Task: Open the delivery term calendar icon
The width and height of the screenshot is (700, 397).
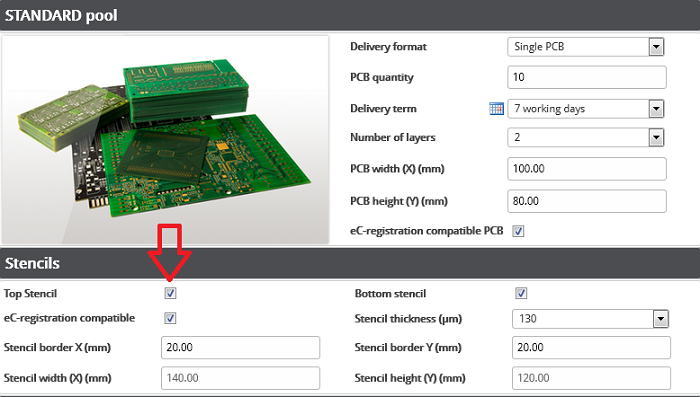Action: (x=496, y=109)
